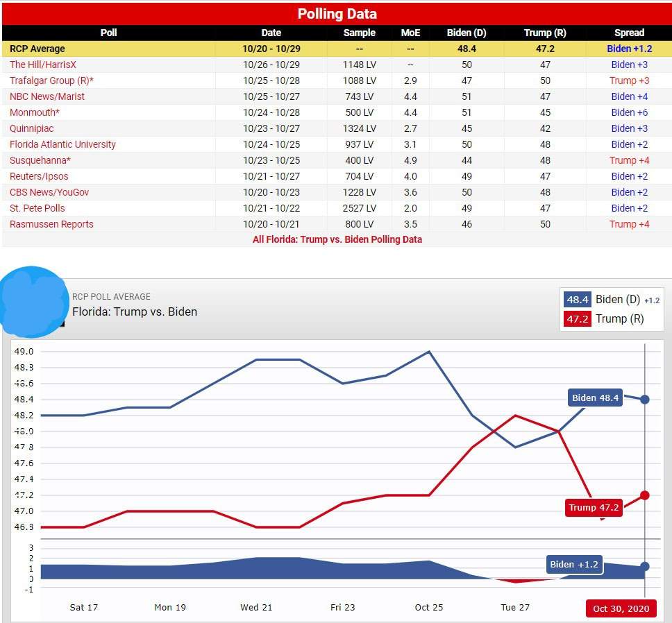Viewport: 672px width, 623px height.
Task: Click Trump +4 spread for Susquehanna
Action: [629, 160]
